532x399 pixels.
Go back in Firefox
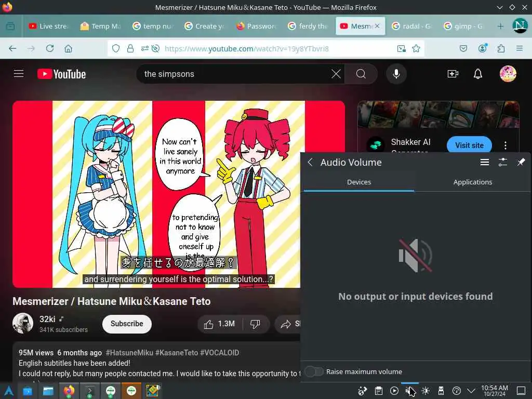click(12, 48)
